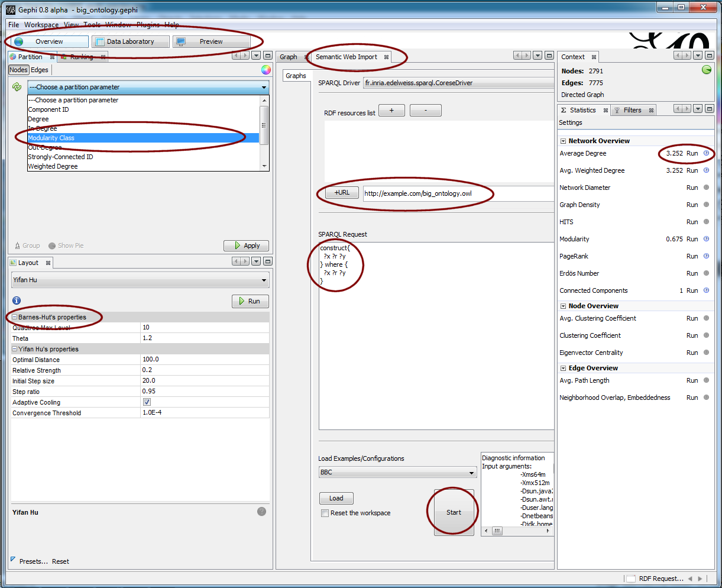Maximize the Statistics panel via its header icon

(x=710, y=109)
